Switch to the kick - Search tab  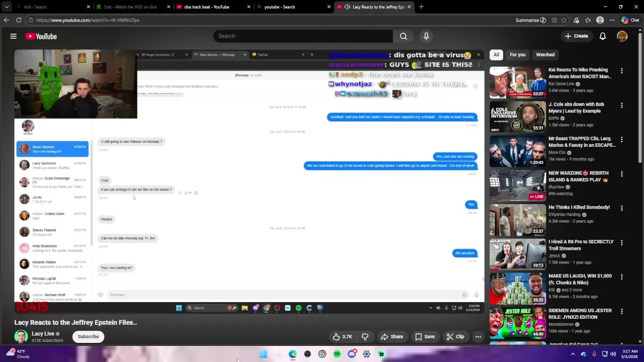point(48,7)
